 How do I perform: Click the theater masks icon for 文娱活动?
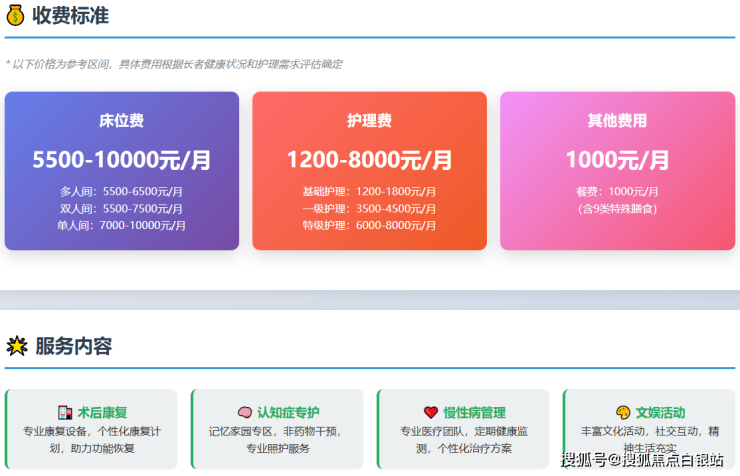[623, 412]
